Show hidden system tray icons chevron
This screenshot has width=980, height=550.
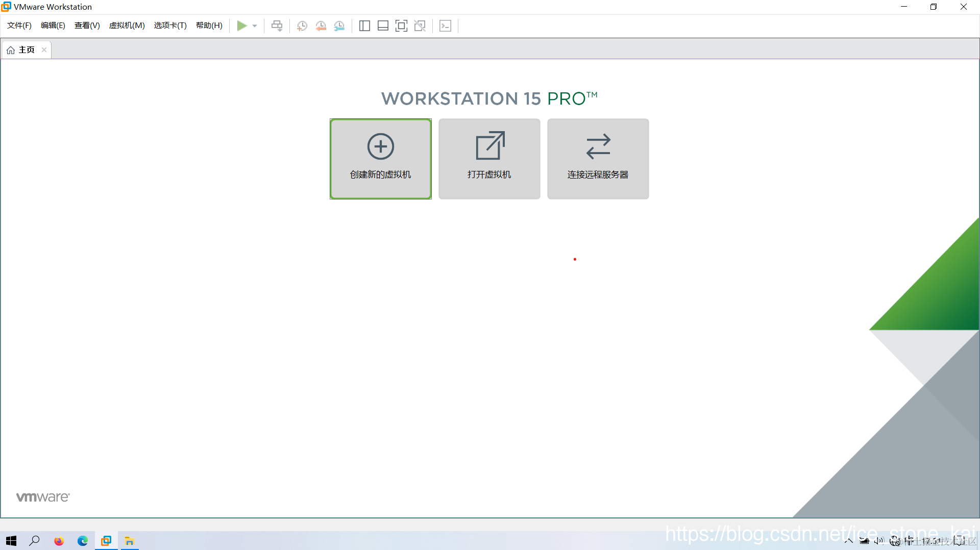pos(849,541)
